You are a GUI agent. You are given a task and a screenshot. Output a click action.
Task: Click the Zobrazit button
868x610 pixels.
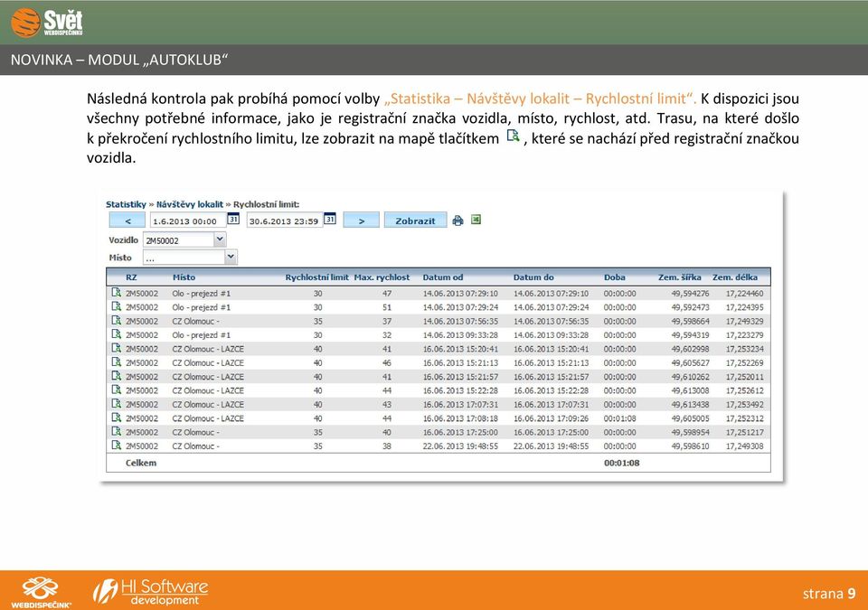click(x=415, y=221)
